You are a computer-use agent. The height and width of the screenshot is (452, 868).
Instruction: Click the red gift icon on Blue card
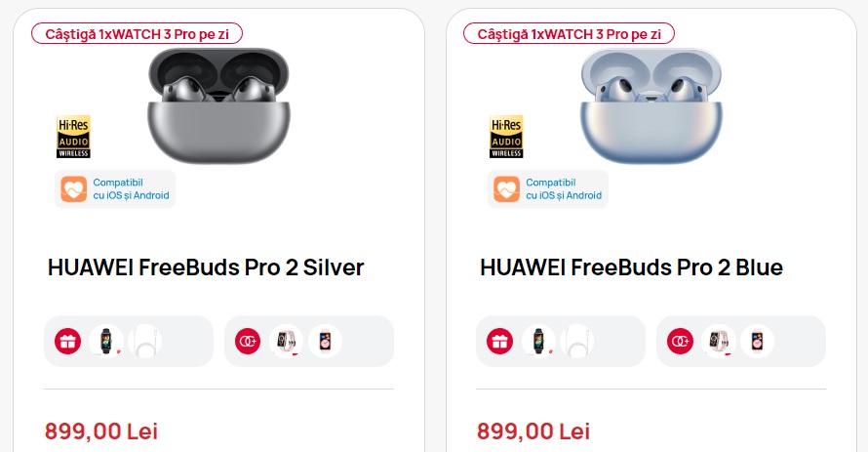[x=500, y=342]
